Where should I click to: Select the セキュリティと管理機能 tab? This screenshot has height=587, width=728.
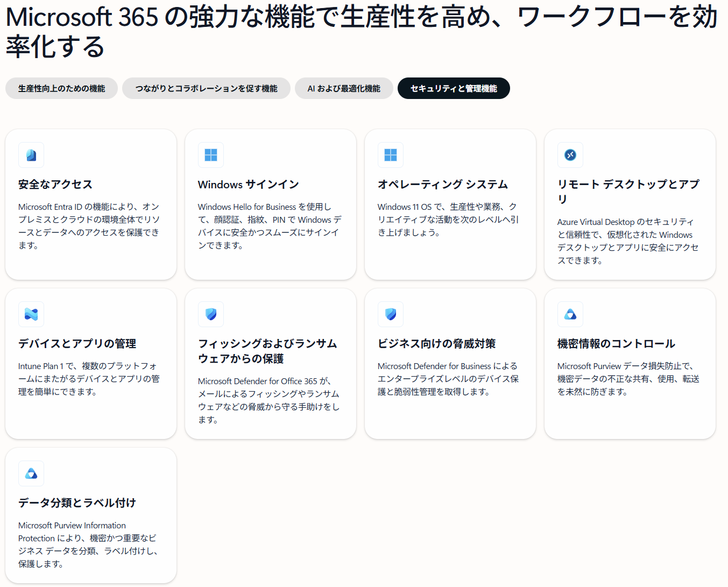tap(454, 88)
